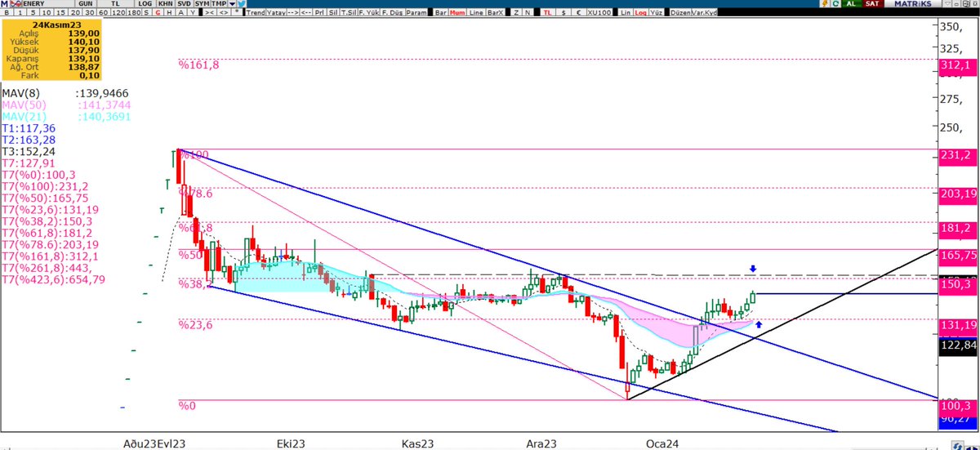980x450 pixels.
Task: Open the TMP template menu
Action: point(219,6)
